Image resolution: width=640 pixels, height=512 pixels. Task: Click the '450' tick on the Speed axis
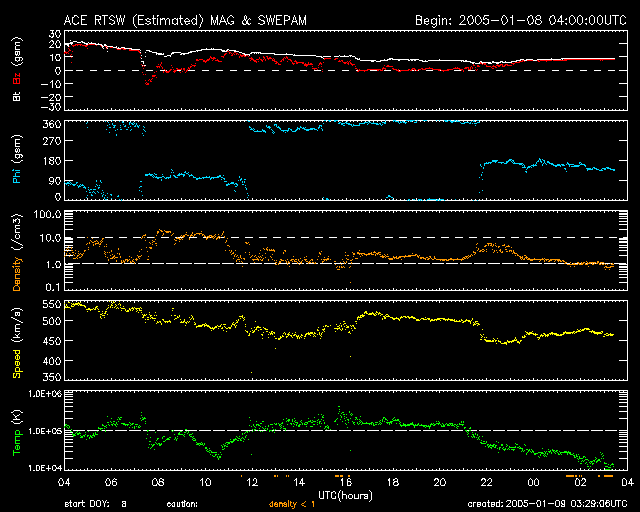point(52,341)
